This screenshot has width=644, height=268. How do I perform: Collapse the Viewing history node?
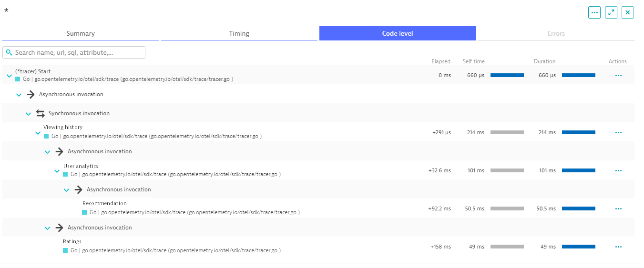(38, 133)
